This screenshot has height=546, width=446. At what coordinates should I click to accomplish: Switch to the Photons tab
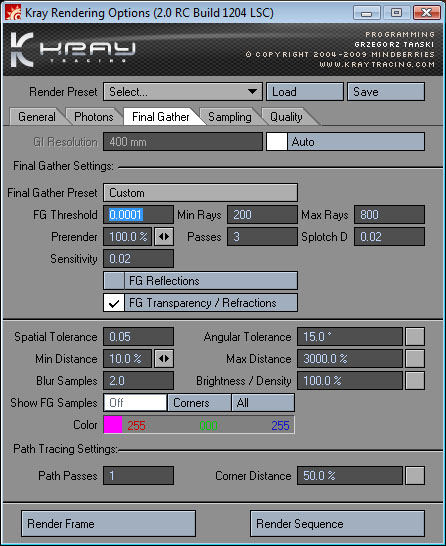tap(94, 117)
